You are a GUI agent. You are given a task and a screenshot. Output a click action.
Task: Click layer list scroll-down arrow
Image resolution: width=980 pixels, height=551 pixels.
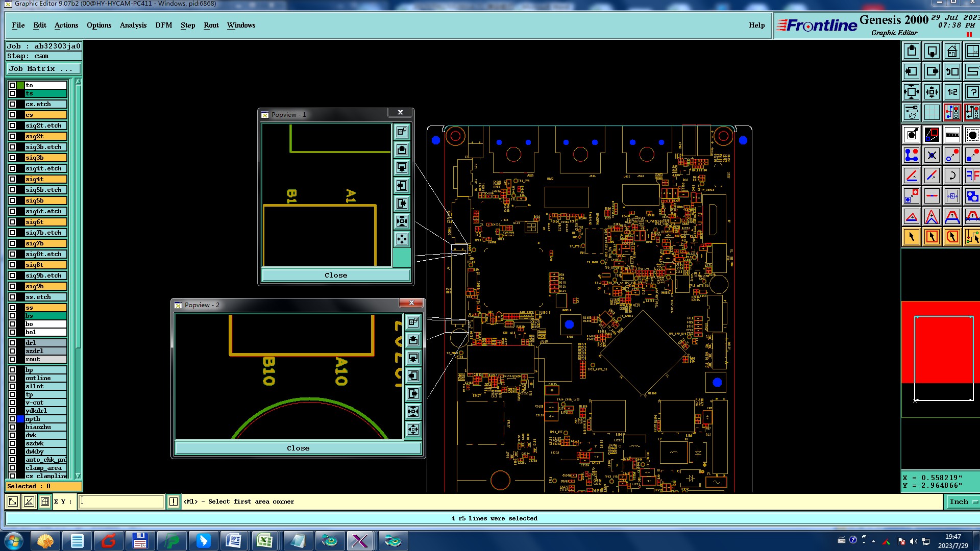pos(78,475)
